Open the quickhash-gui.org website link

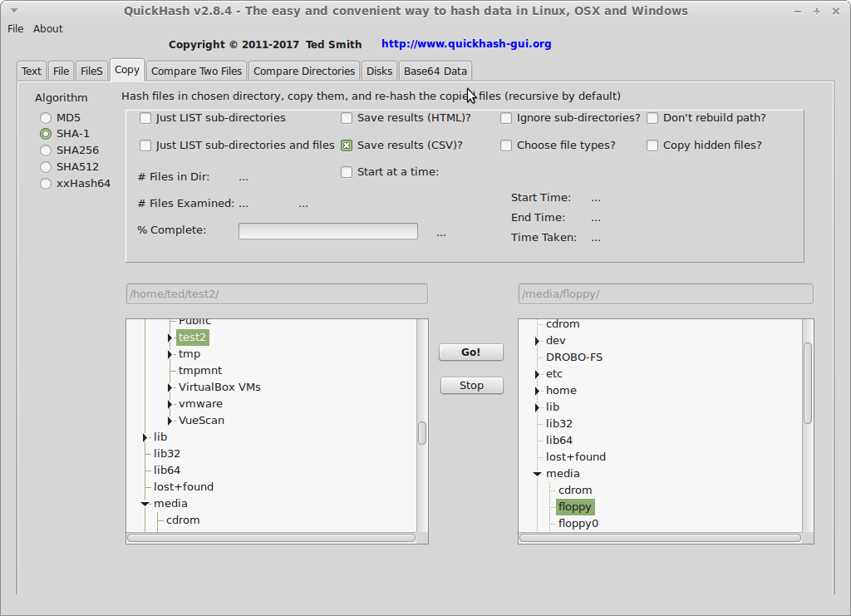click(466, 43)
